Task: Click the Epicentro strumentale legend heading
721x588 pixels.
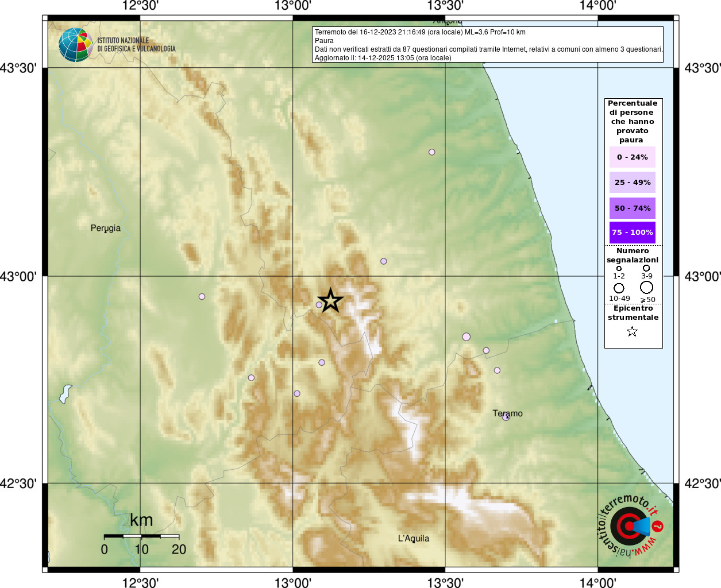Action: 633,313
